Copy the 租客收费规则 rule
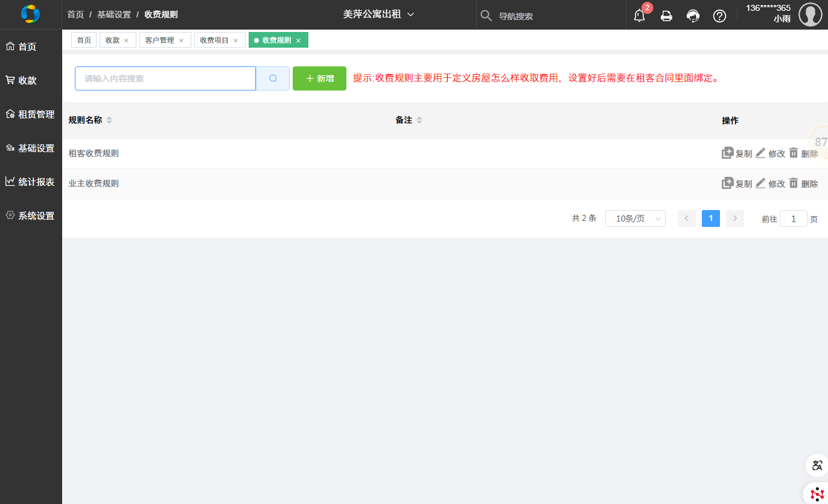Viewport: 828px width, 504px height. pyautogui.click(x=737, y=153)
